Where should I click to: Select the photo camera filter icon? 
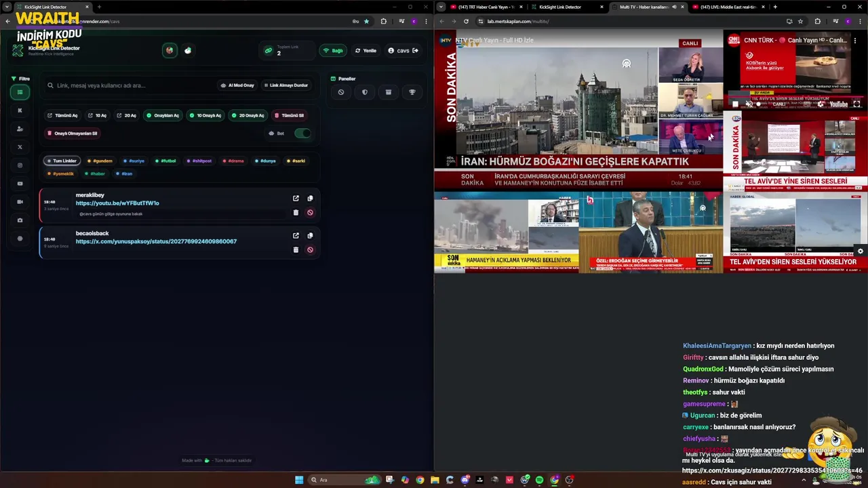pyautogui.click(x=20, y=220)
